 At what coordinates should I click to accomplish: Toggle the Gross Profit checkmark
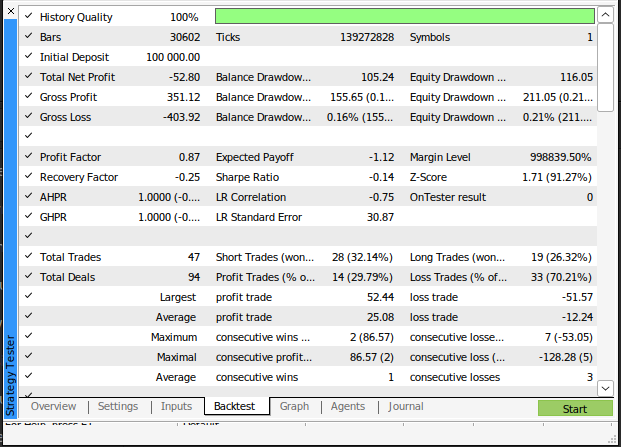click(29, 96)
